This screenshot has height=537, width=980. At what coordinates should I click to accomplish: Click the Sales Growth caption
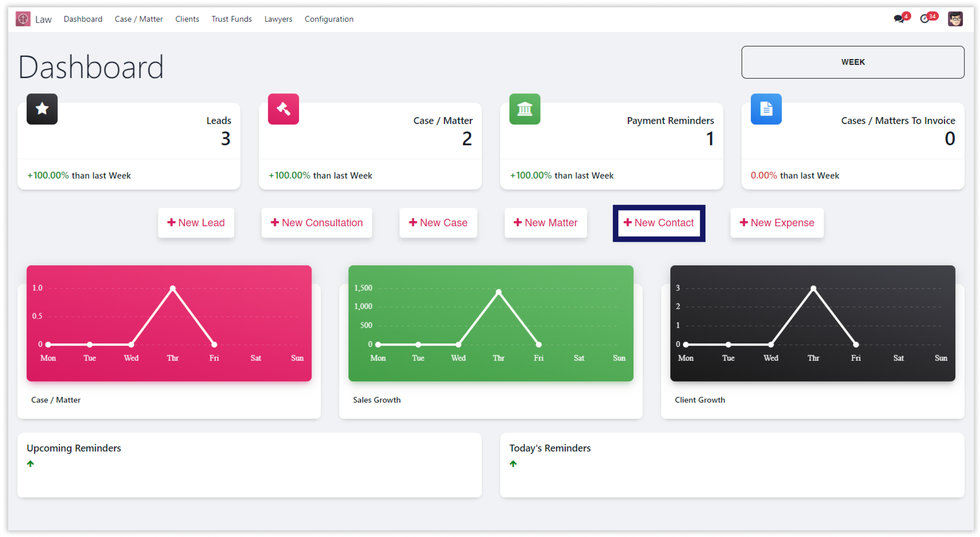point(376,400)
